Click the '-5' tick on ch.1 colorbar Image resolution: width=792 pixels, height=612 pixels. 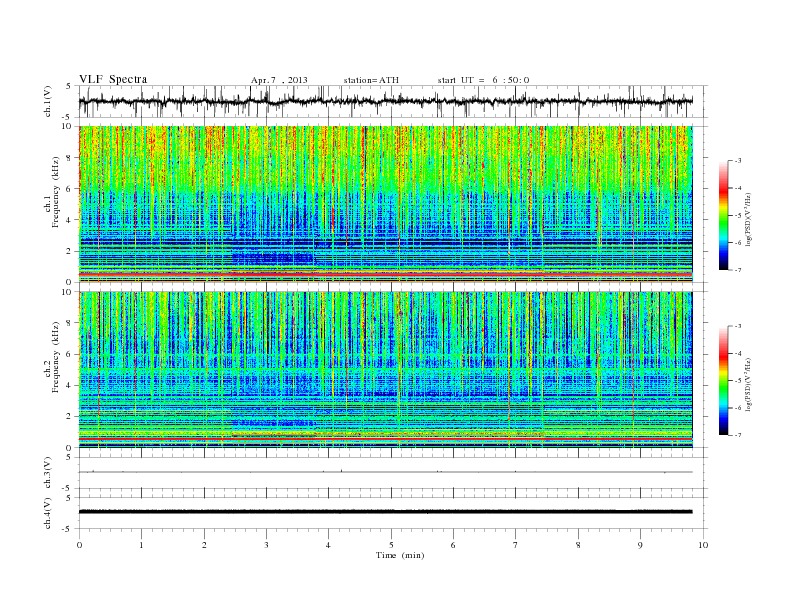tap(737, 216)
